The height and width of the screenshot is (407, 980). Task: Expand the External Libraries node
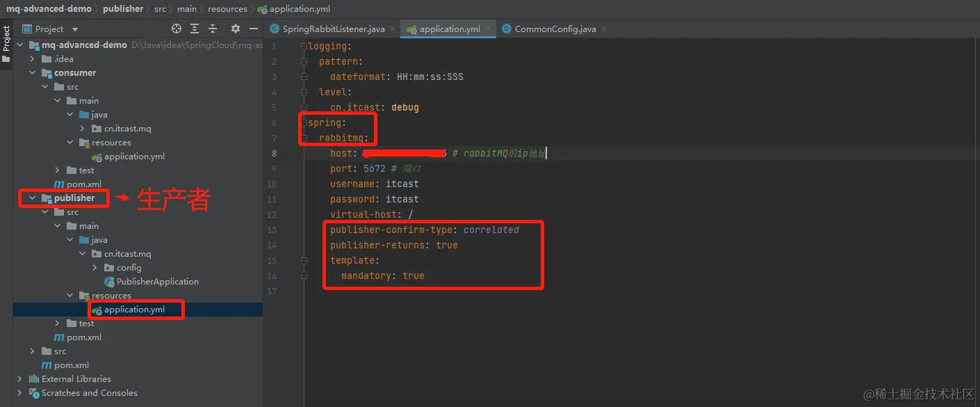[x=20, y=378]
